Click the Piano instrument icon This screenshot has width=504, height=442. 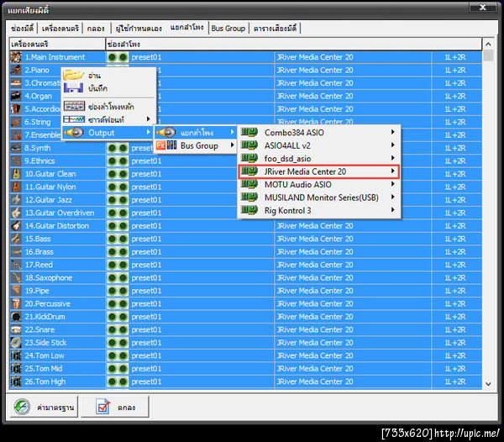tap(16, 70)
